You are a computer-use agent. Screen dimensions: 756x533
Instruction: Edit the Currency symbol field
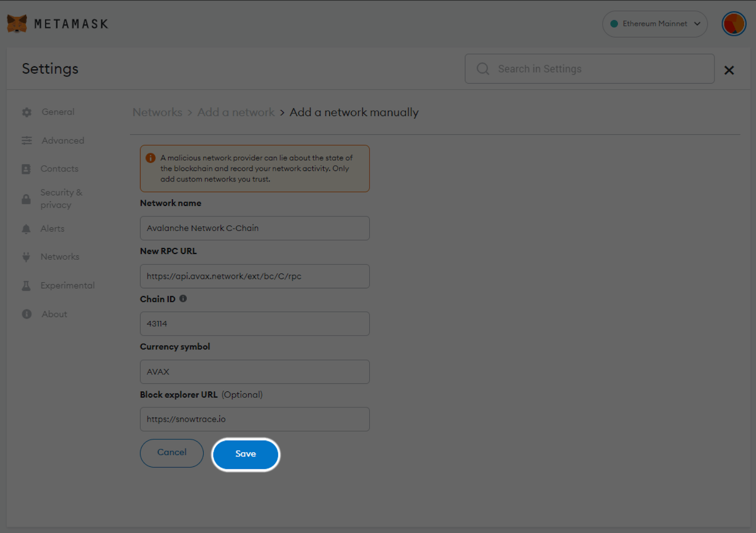(255, 372)
